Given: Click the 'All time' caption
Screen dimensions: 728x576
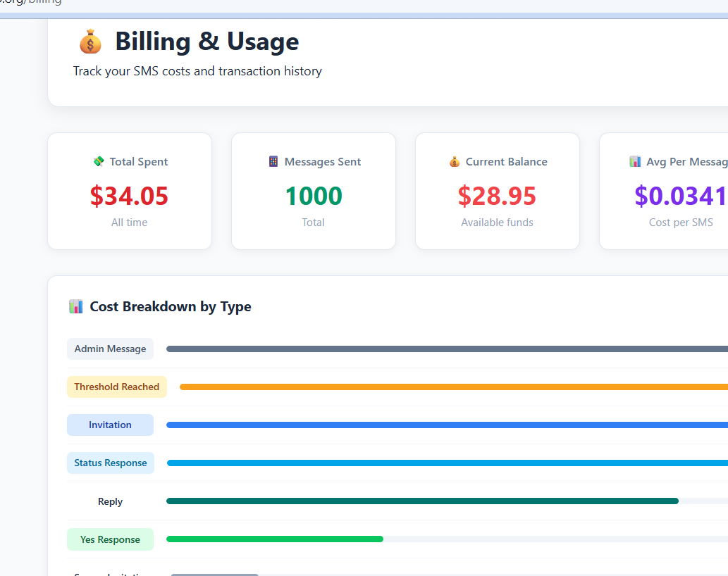Looking at the screenshot, I should tap(129, 223).
